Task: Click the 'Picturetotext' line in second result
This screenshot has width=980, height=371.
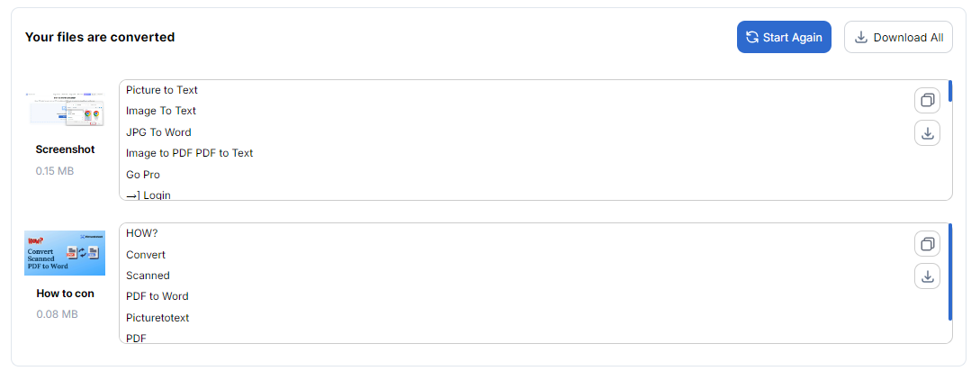Action: (157, 318)
